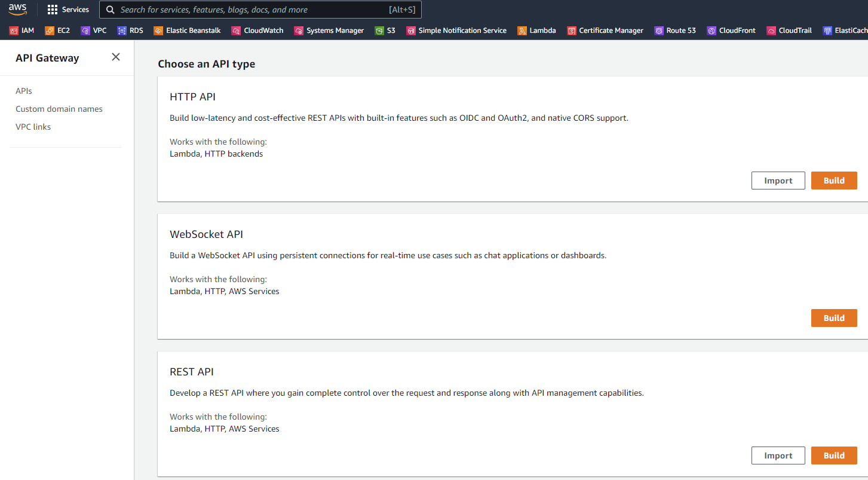This screenshot has height=480, width=868.
Task: Open the CloudFront bookmark icon
Action: 711,30
